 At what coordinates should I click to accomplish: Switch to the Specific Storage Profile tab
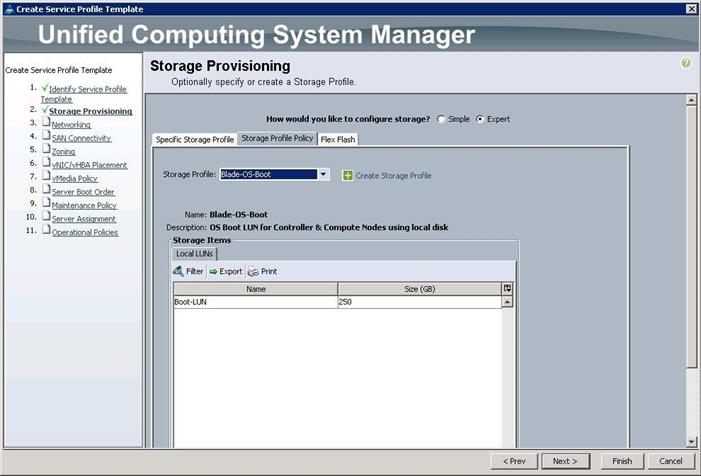click(195, 139)
